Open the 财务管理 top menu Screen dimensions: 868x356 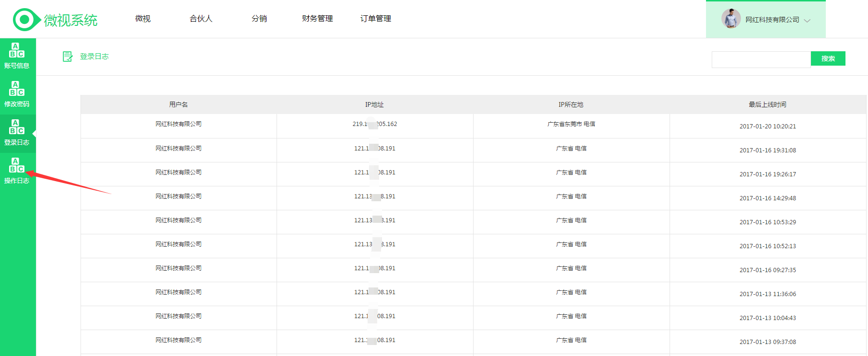coord(317,19)
